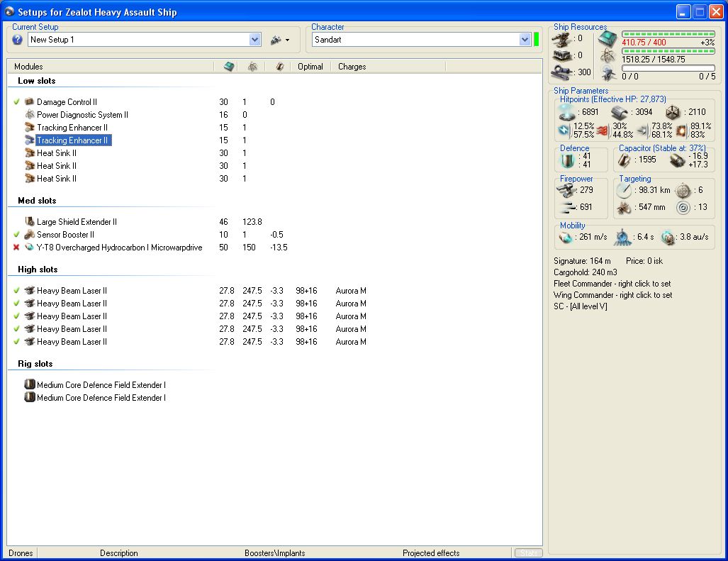Click the hull hitpoints icon showing 2110
728x561 pixels.
[673, 112]
